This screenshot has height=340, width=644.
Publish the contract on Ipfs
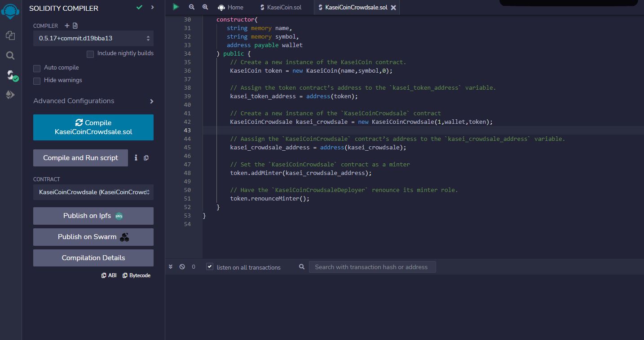(x=93, y=216)
